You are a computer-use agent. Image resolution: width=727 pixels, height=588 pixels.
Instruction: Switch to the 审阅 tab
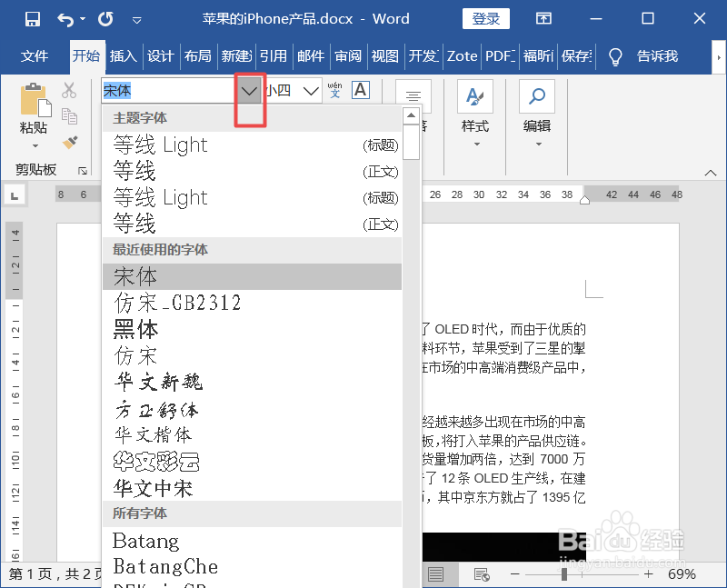(348, 56)
